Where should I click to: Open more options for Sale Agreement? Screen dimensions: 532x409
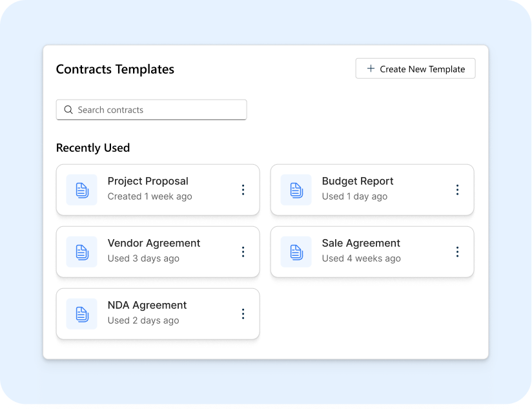click(457, 252)
